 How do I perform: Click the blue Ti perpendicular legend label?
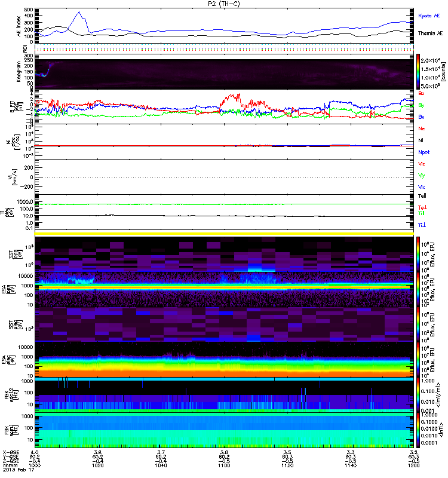[422, 225]
